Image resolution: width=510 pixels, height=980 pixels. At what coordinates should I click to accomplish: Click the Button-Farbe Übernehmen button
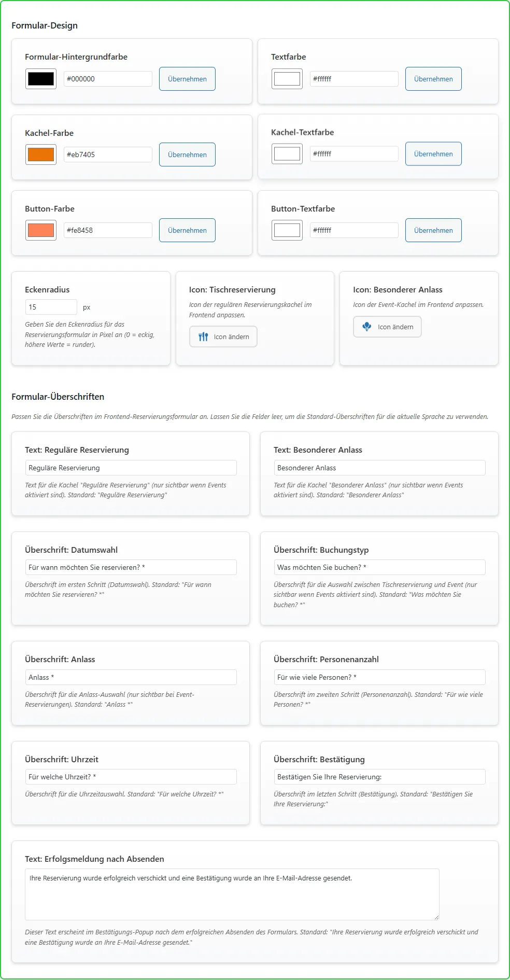[x=187, y=230]
